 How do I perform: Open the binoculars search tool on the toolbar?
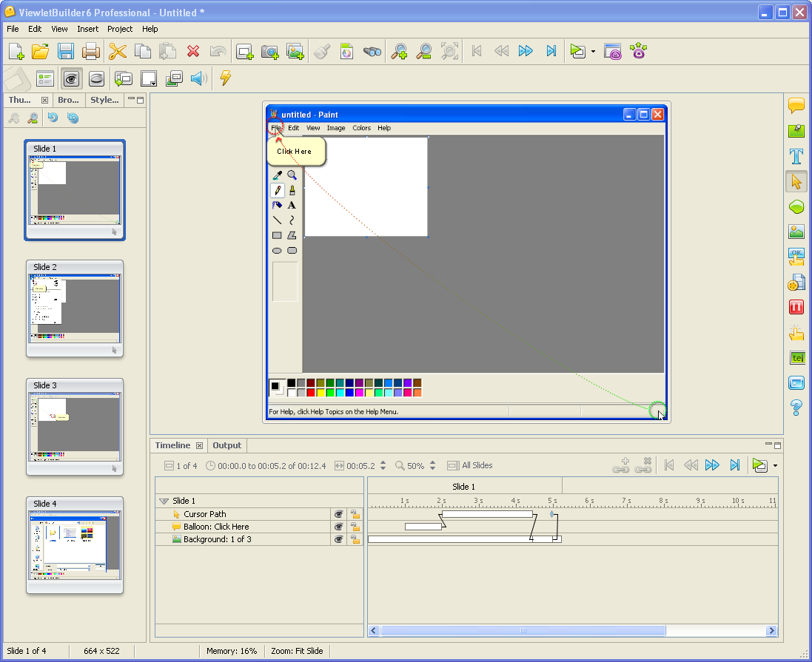[x=372, y=51]
